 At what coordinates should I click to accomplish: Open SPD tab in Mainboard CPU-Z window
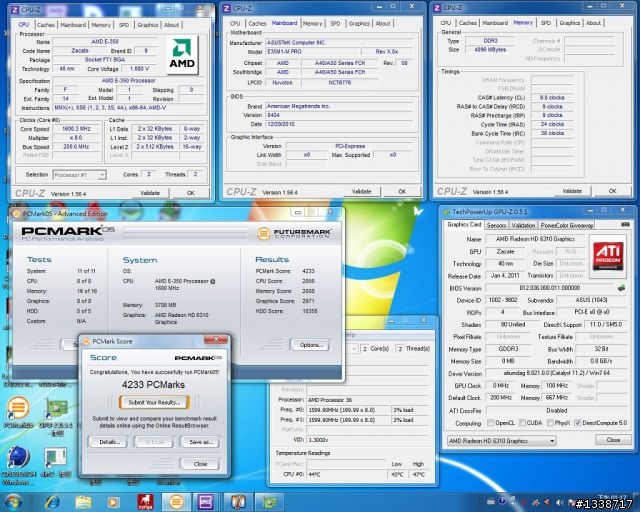(x=335, y=24)
